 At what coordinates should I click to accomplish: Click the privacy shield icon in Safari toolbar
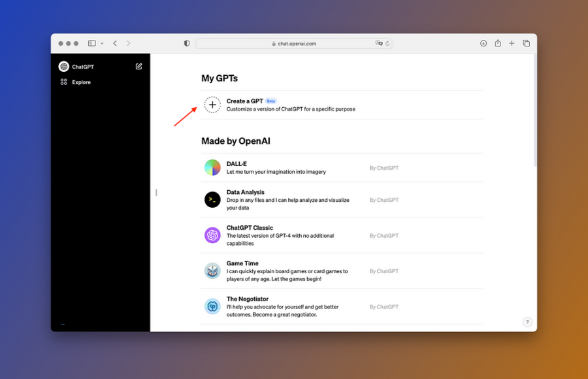(x=187, y=42)
